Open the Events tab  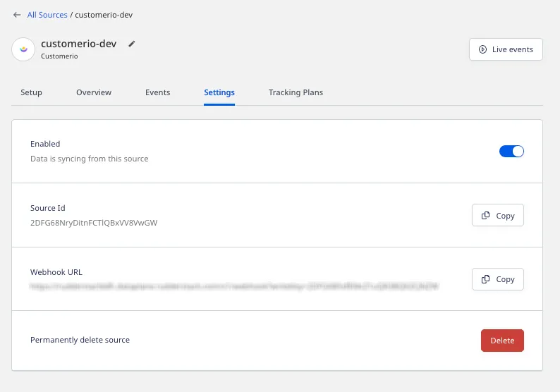pyautogui.click(x=157, y=92)
